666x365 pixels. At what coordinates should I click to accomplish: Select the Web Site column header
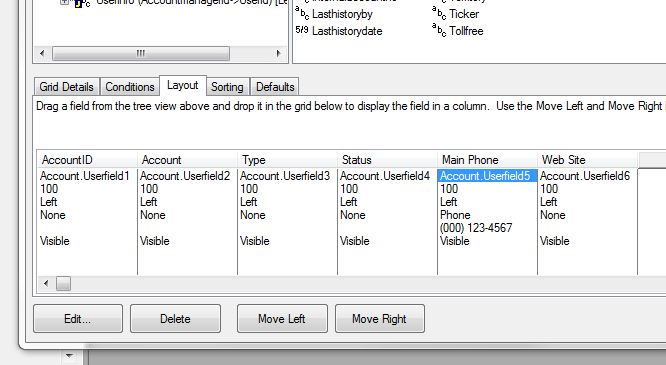coord(587,160)
